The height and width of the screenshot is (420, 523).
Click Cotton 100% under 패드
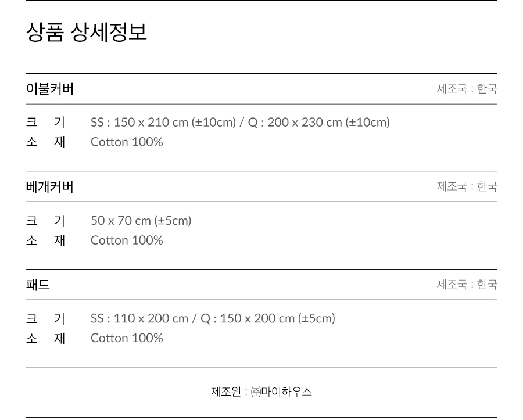point(127,338)
